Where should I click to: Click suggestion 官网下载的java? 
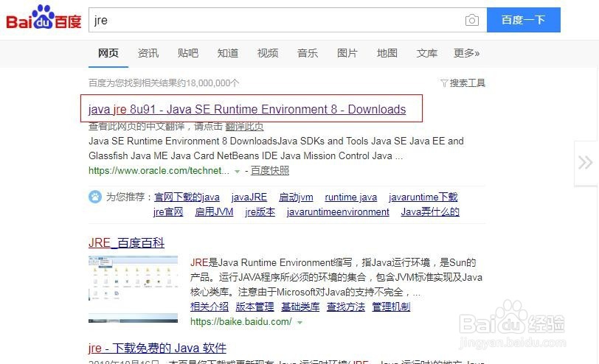pyautogui.click(x=187, y=197)
